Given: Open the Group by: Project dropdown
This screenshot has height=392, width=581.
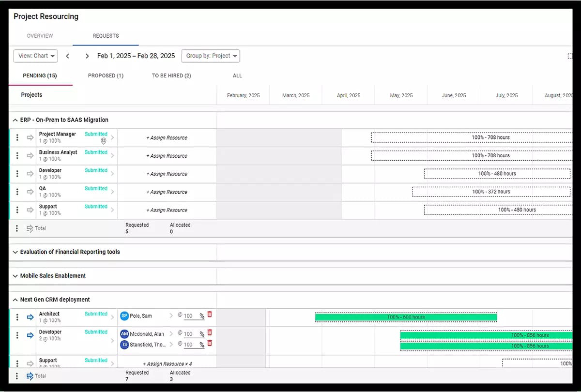Looking at the screenshot, I should point(210,56).
